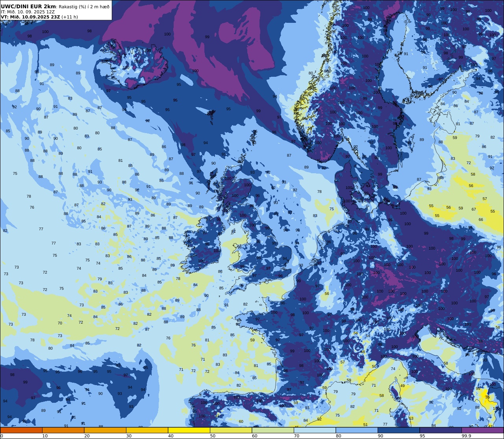Click the light orange 20–30 legend band

[x=105, y=430]
